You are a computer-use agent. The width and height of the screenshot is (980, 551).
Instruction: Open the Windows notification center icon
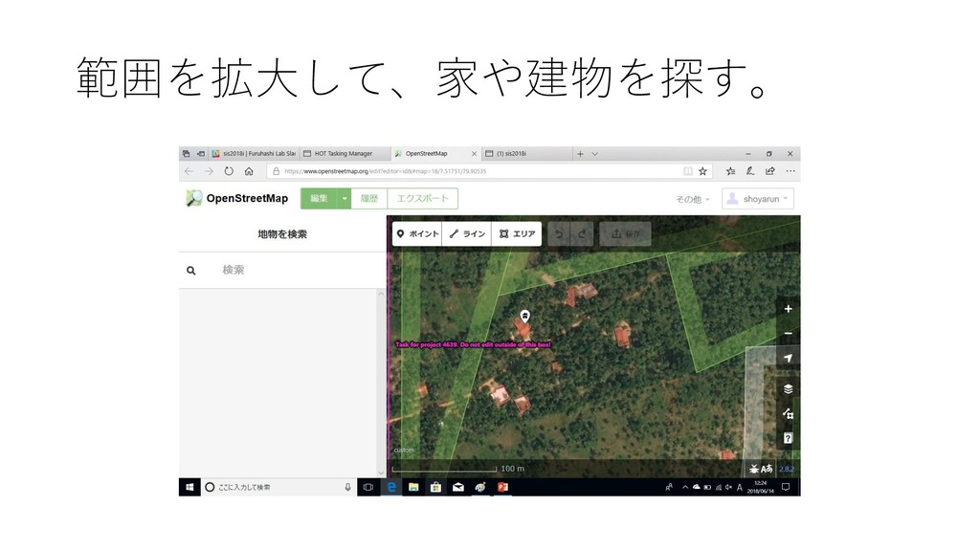tap(786, 487)
